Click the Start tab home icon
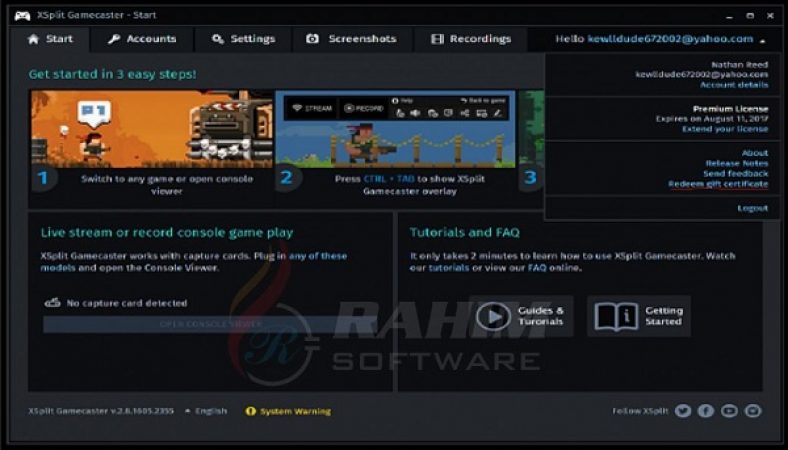The height and width of the screenshot is (450, 788). (x=33, y=39)
